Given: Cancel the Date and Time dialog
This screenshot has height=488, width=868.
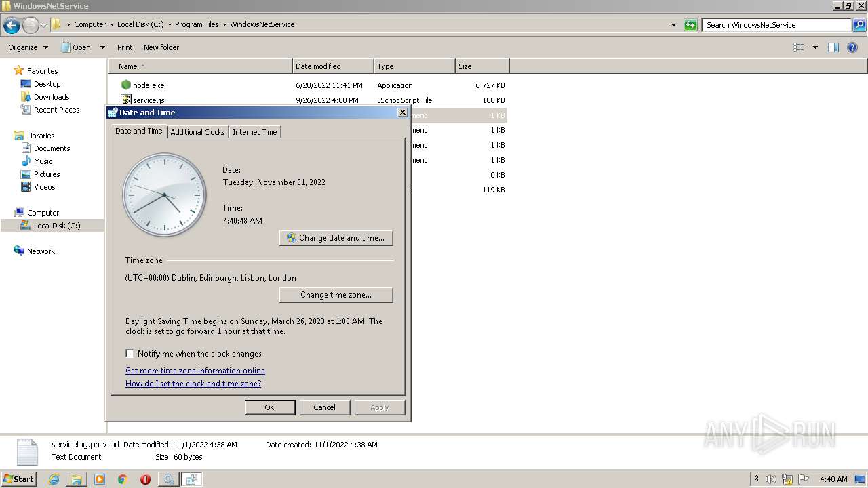Looking at the screenshot, I should (x=324, y=407).
